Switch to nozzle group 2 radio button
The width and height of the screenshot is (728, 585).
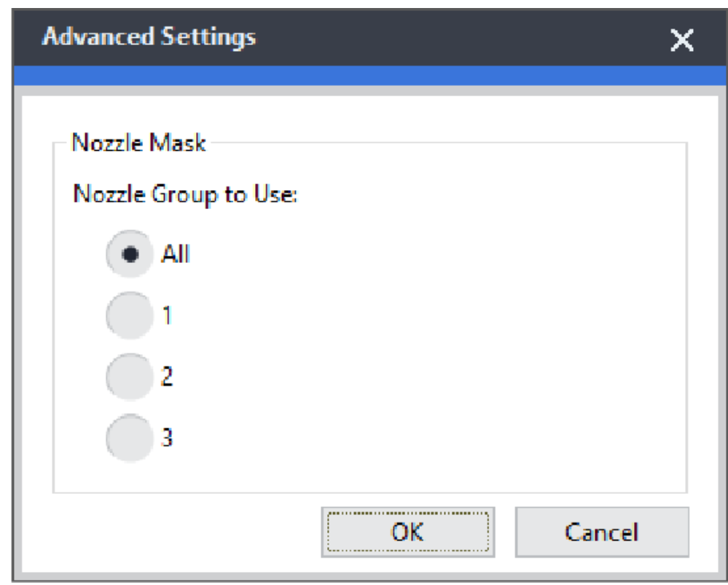point(128,377)
